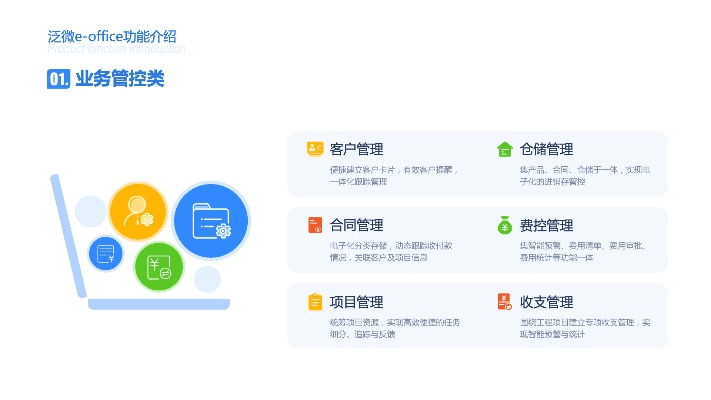711x400 pixels.
Task: Click the green yen money bag icon
Action: [x=505, y=225]
